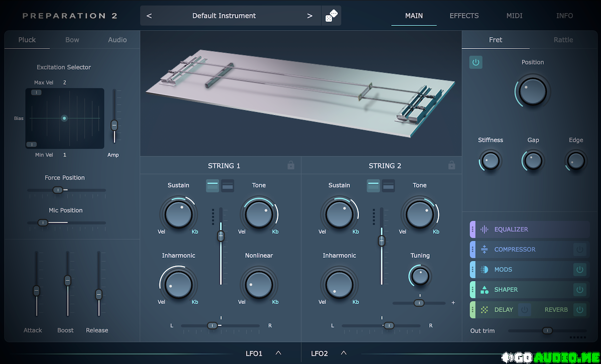Select the Fret tab
This screenshot has width=601, height=364.
pos(495,40)
